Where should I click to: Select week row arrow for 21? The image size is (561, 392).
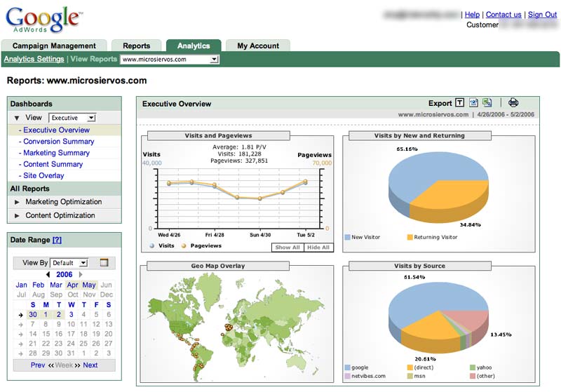(x=20, y=344)
